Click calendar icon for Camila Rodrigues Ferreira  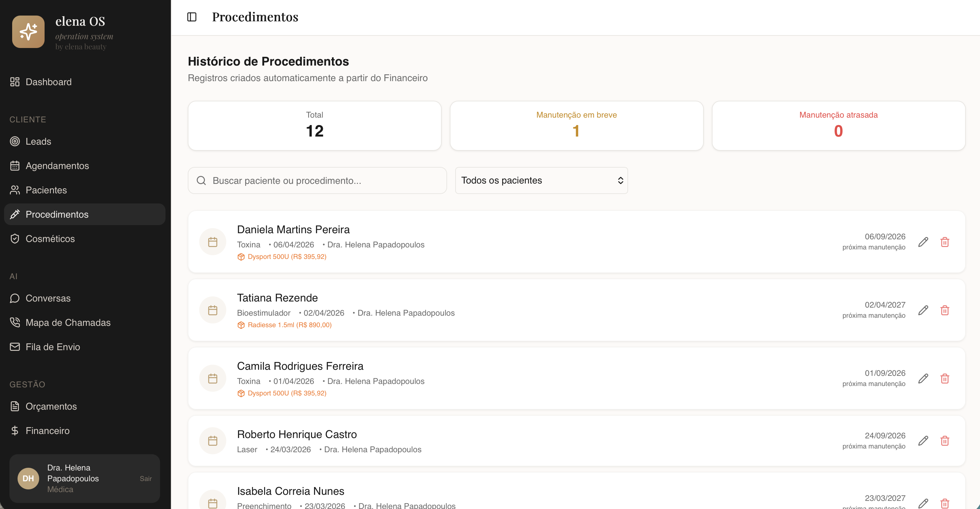(213, 379)
